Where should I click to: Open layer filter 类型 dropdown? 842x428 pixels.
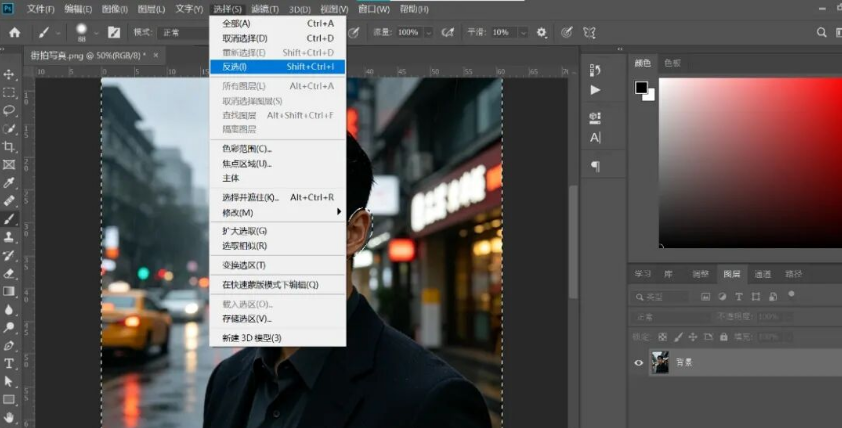660,296
